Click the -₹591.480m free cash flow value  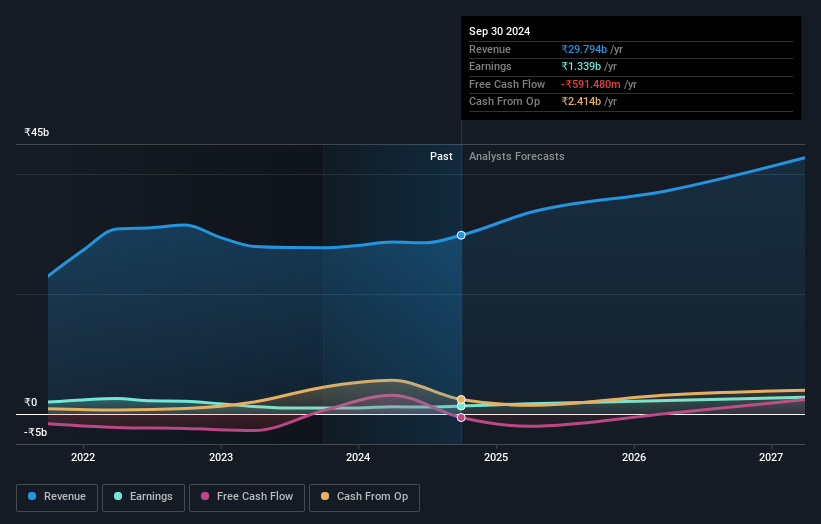[x=591, y=84]
